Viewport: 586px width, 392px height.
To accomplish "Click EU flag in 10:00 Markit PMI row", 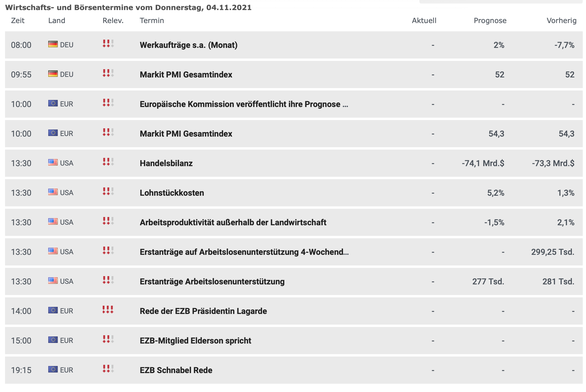I will pyautogui.click(x=53, y=133).
